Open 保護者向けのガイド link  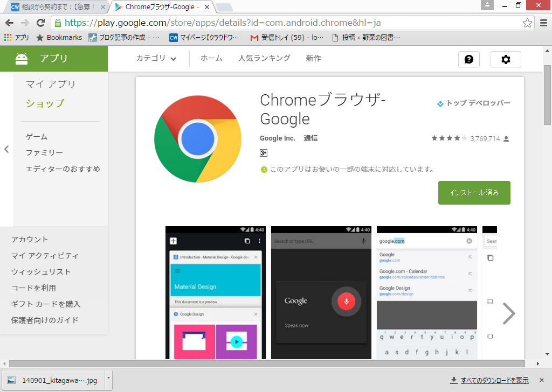[45, 320]
